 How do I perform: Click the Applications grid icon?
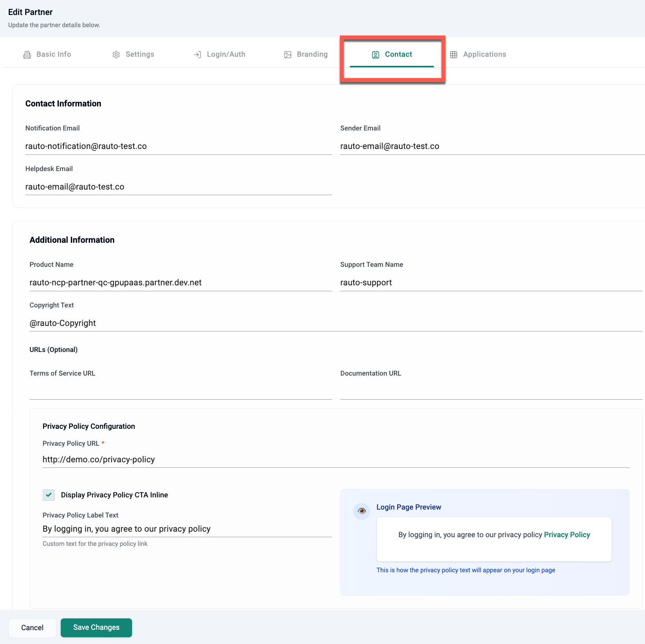click(x=454, y=55)
